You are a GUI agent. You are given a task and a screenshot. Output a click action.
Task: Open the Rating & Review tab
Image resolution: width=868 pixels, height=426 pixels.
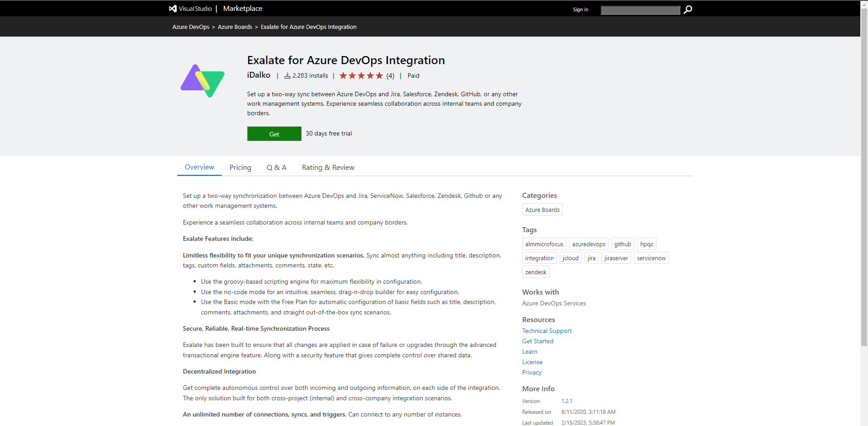(x=328, y=167)
